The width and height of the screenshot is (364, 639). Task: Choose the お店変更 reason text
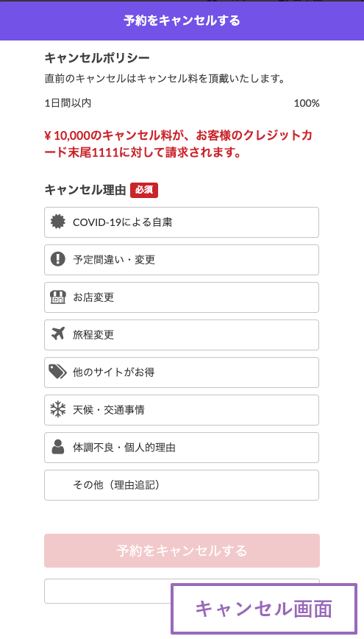tap(93, 297)
